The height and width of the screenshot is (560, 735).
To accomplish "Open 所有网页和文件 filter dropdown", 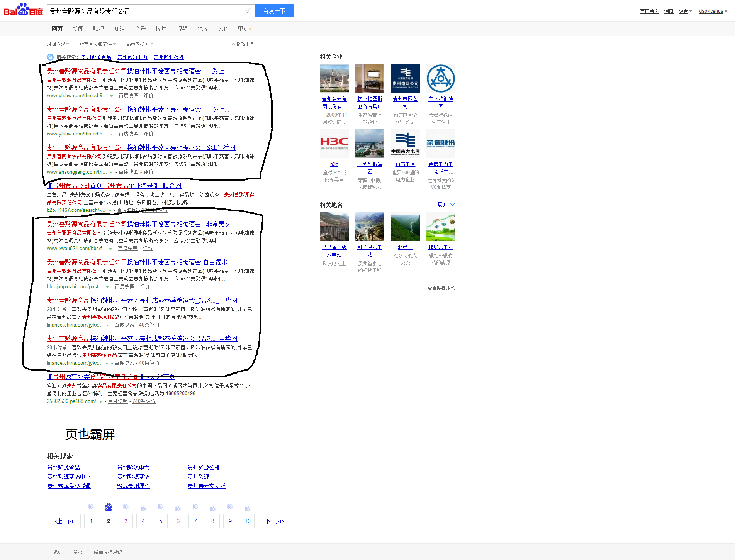I will click(x=97, y=44).
